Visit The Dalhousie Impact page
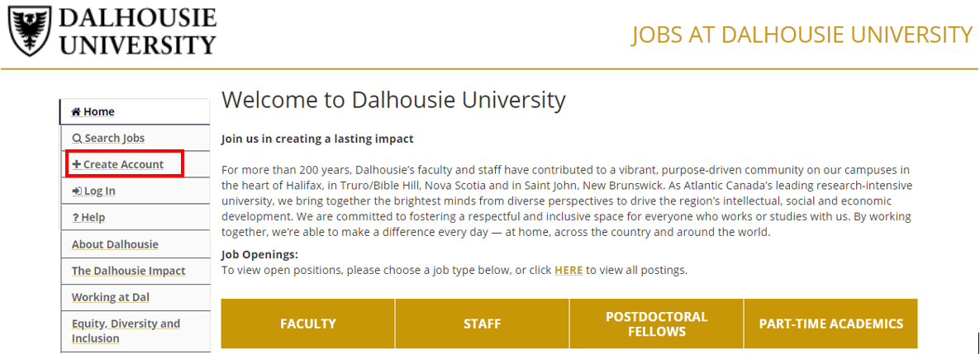 click(128, 271)
